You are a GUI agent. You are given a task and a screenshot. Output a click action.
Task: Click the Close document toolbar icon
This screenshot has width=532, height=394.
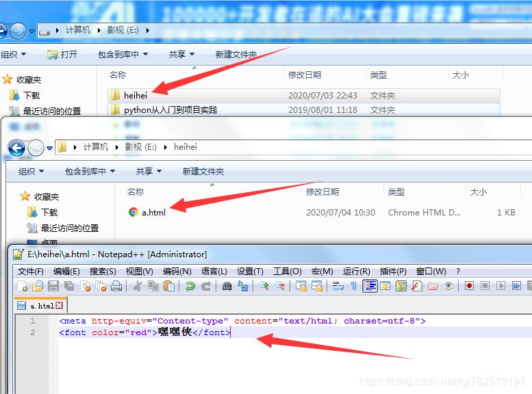coord(85,286)
